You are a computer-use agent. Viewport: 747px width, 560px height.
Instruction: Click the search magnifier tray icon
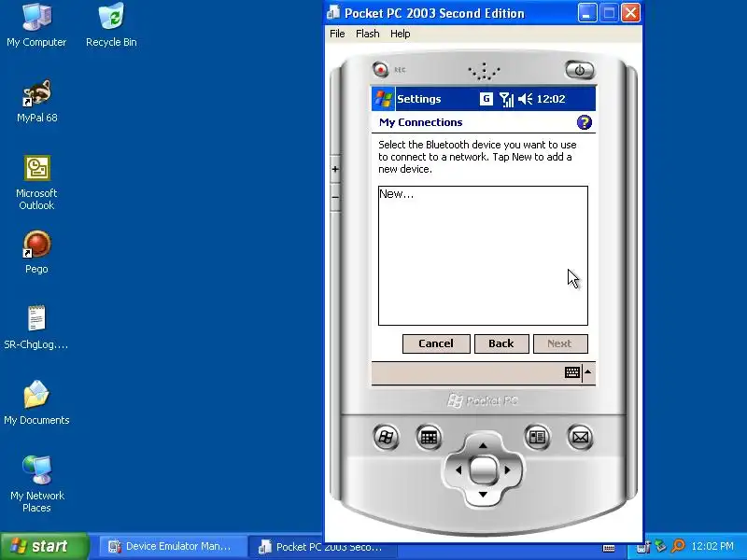point(678,546)
